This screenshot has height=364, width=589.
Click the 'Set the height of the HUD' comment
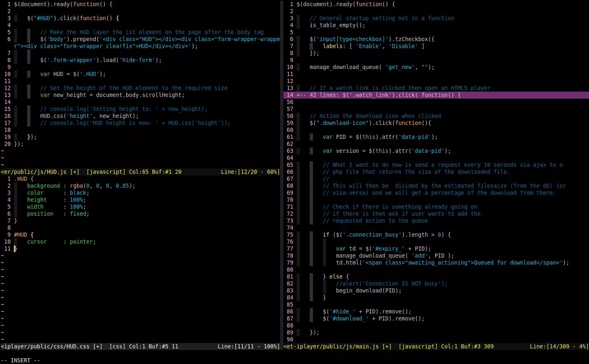point(134,88)
